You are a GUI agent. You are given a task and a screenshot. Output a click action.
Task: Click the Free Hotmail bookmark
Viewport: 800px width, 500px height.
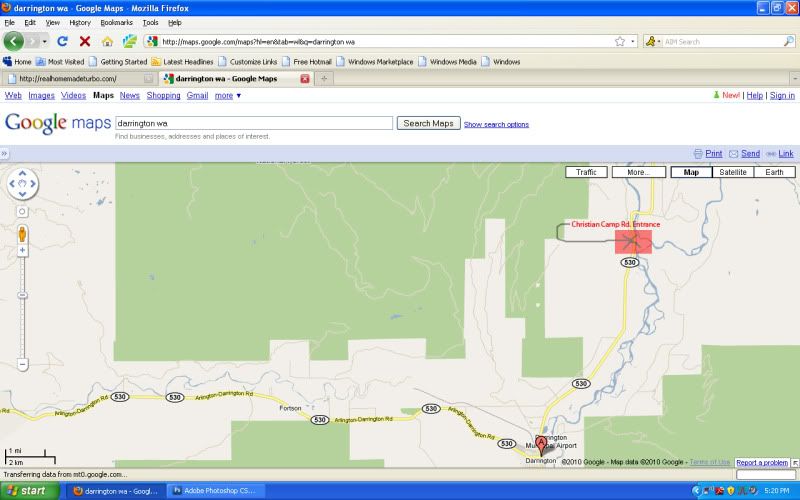point(307,62)
